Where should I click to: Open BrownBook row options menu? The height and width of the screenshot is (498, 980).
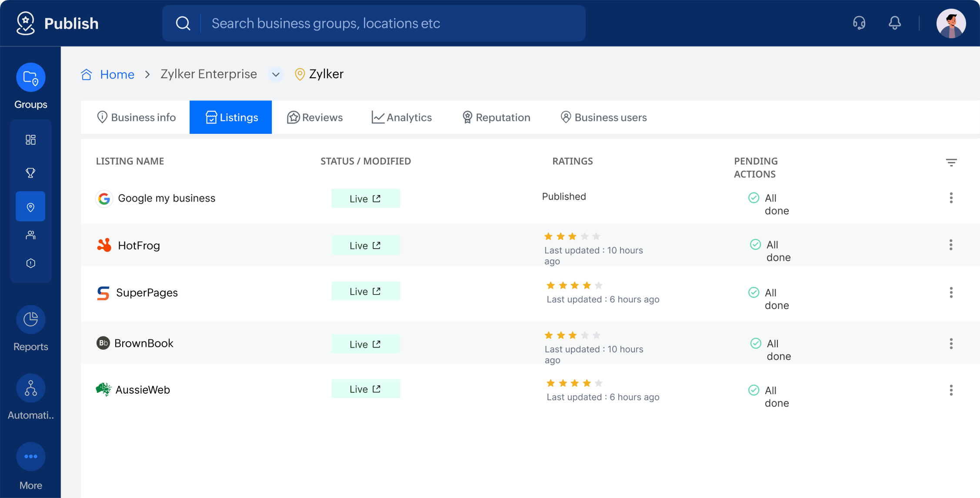point(951,344)
